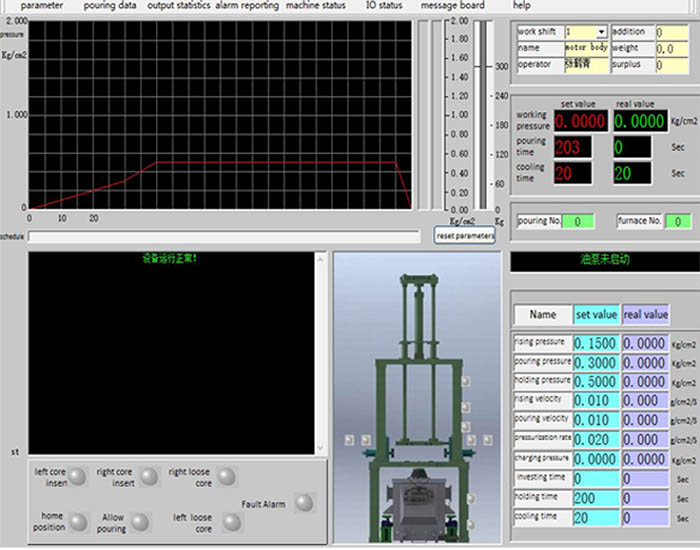Click the pouring velocity set value field

click(x=596, y=420)
